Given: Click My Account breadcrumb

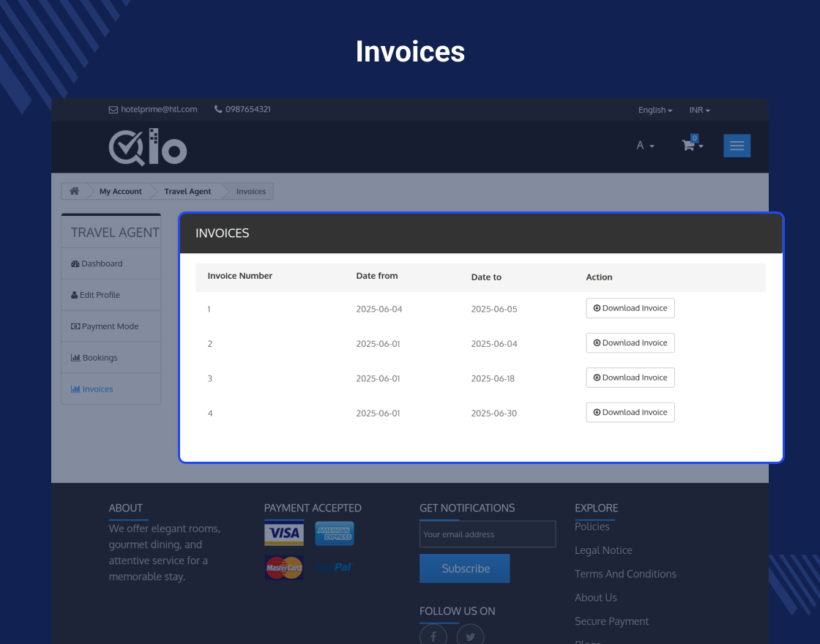Looking at the screenshot, I should pyautogui.click(x=120, y=191).
